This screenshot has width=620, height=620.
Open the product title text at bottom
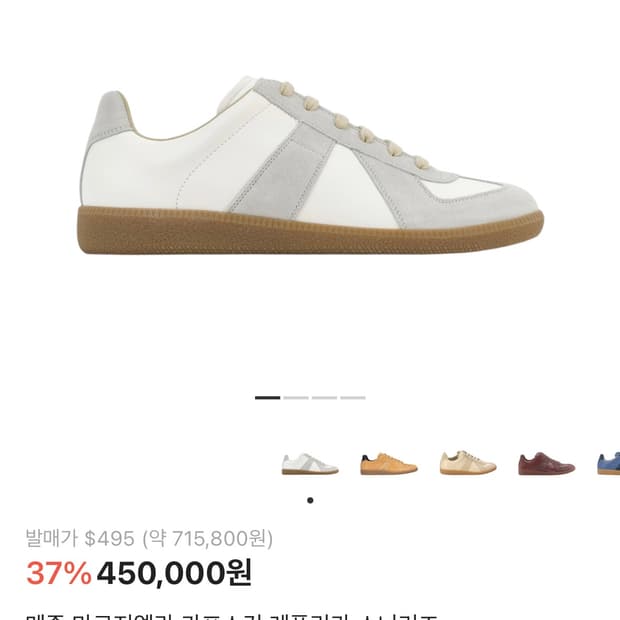pos(233,616)
